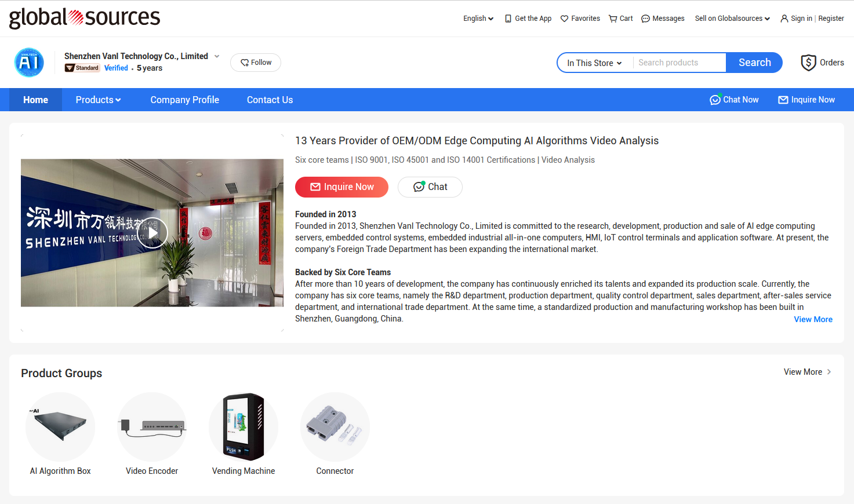Viewport: 854px width, 504px height.
Task: Open the In This Store search scope dropdown
Action: click(x=594, y=63)
